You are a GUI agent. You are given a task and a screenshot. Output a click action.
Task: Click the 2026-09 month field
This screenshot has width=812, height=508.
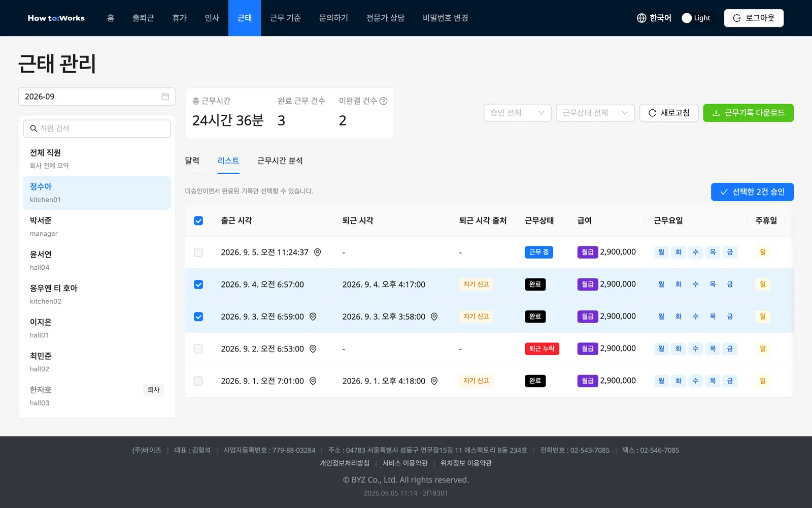(97, 97)
